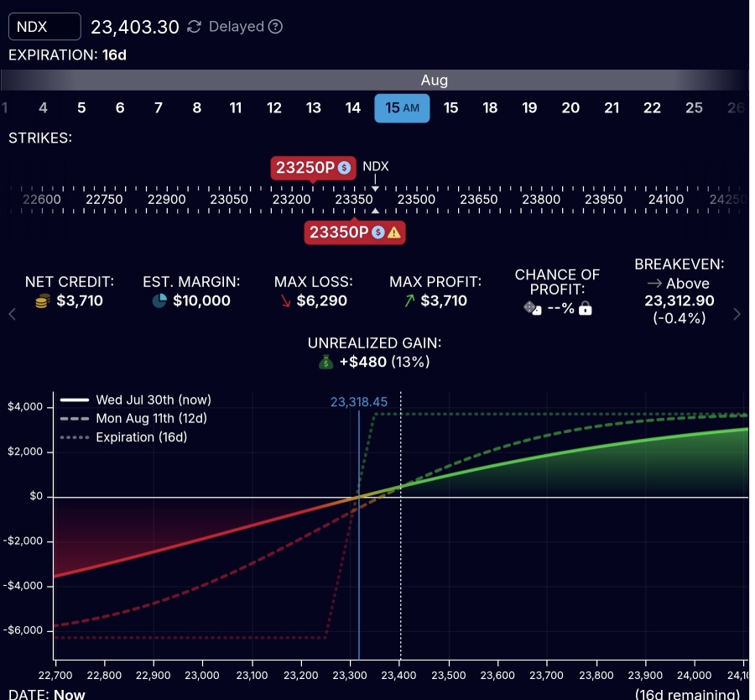This screenshot has height=700, width=755.
Task: Click strike 23500 on the ruler
Action: (416, 200)
